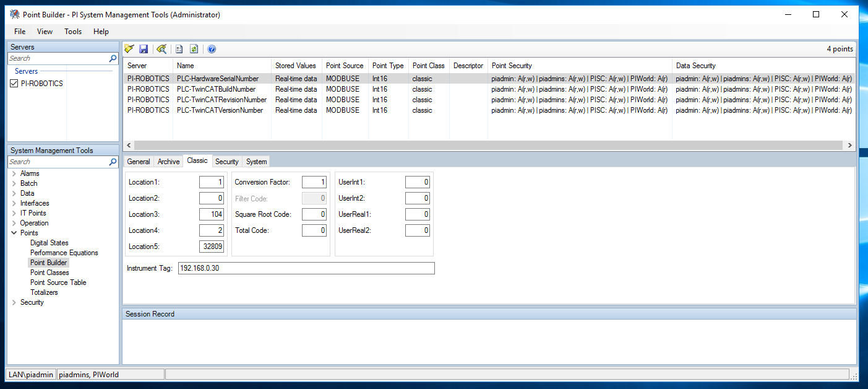The height and width of the screenshot is (389, 868).
Task: Select Point Builder in the tree
Action: pyautogui.click(x=49, y=263)
